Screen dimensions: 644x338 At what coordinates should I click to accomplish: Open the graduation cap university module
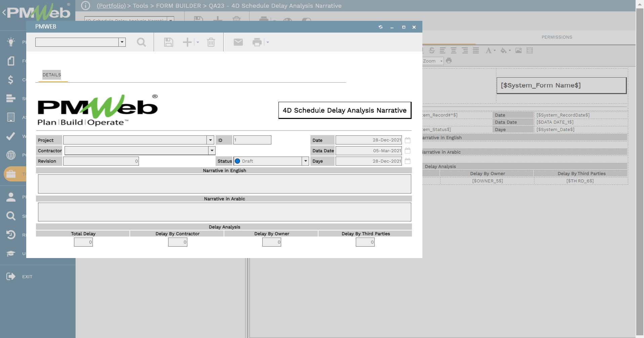coord(11,253)
